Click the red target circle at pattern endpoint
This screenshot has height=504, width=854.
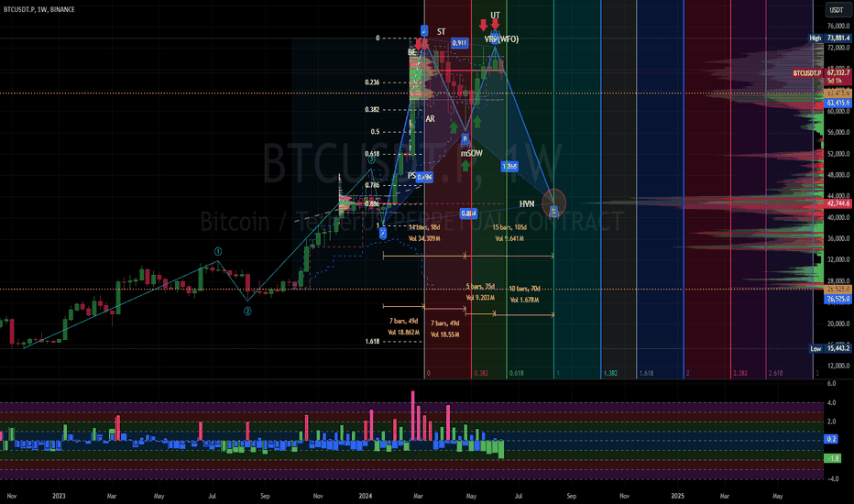pyautogui.click(x=553, y=203)
